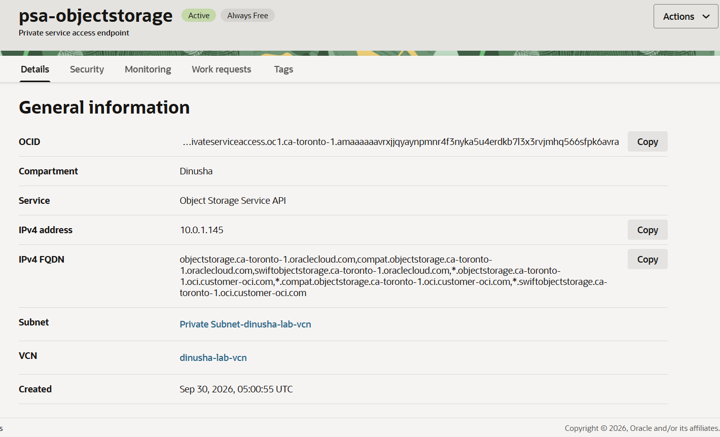The width and height of the screenshot is (720, 437).
Task: Click Private service access endpoint subtitle
Action: 74,33
